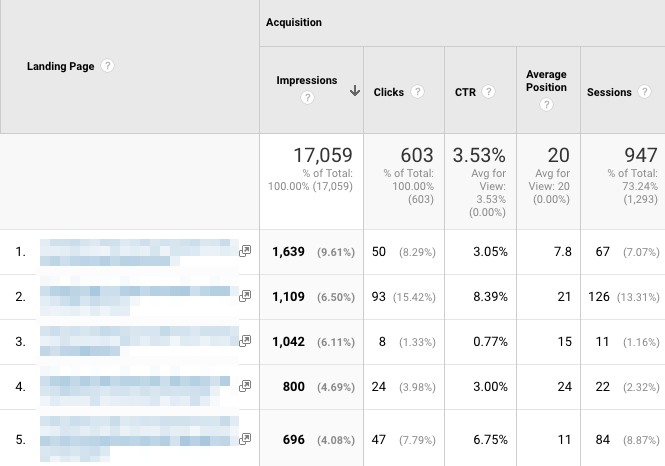Screen dimensions: 665x466
Task: Open the blurred landing page link in row 4
Action: click(x=135, y=386)
